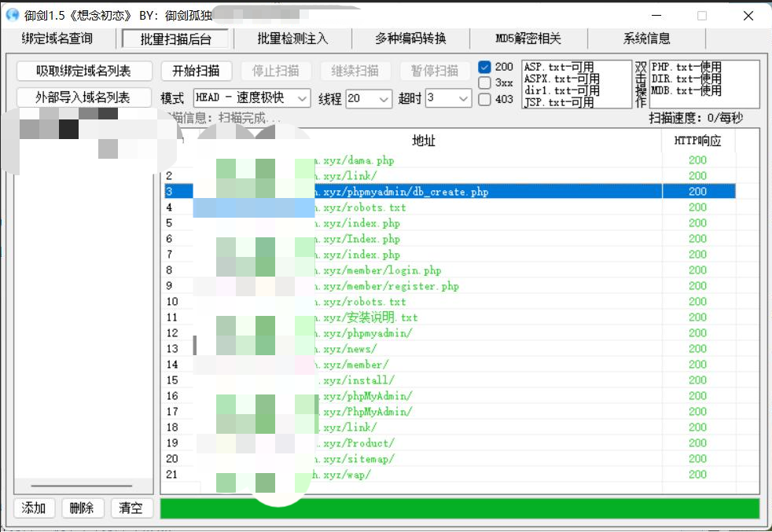Select ASPX.txt-可用 dictionary entry
772x532 pixels.
point(562,79)
